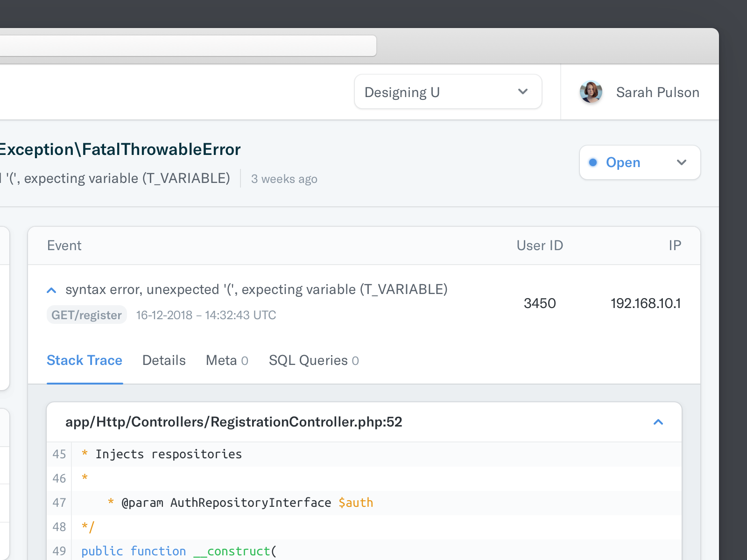747x560 pixels.
Task: Click the 3 weeks ago timestamp
Action: (x=284, y=179)
